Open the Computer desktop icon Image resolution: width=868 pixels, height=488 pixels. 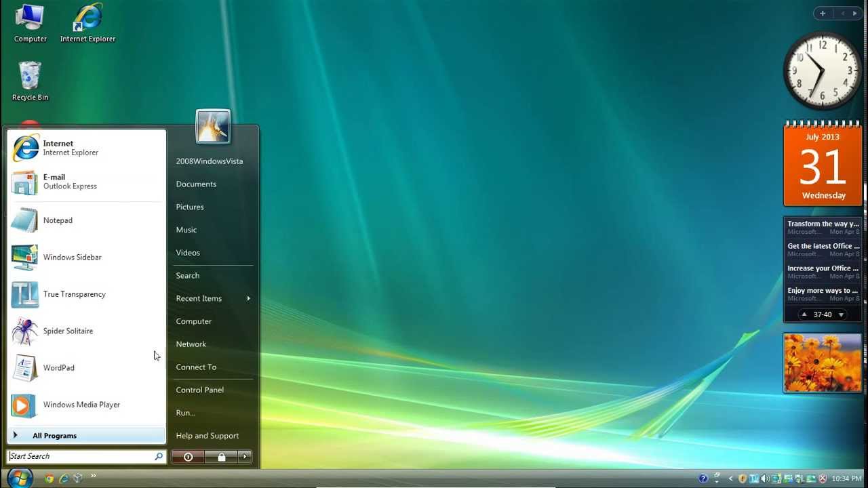[x=30, y=23]
